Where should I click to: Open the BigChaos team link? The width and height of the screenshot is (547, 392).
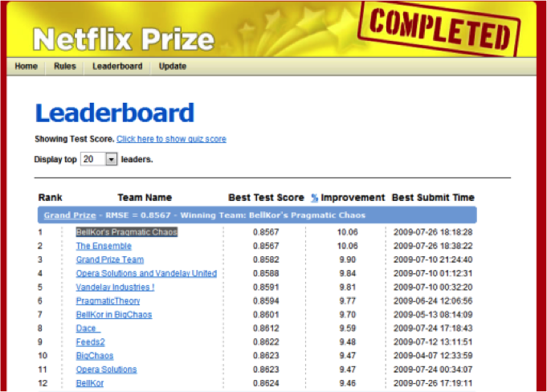click(x=94, y=355)
